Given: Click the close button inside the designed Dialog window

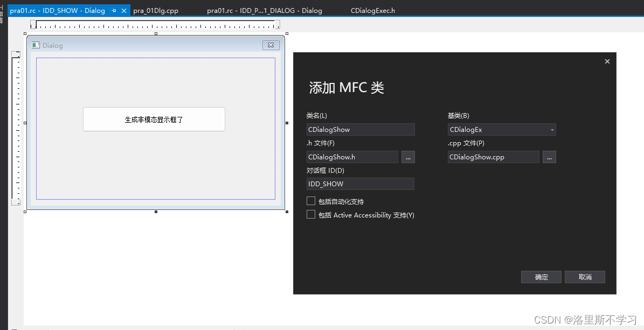Looking at the screenshot, I should (271, 45).
